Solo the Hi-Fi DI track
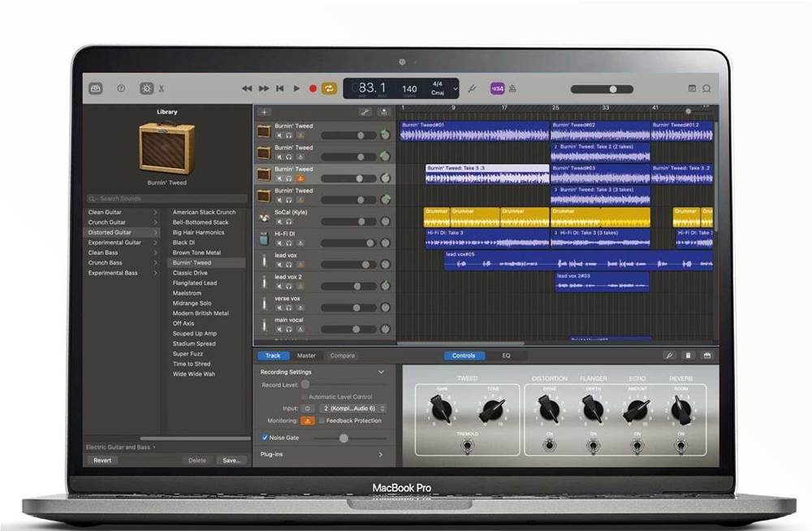Image resolution: width=812 pixels, height=531 pixels. [x=289, y=243]
